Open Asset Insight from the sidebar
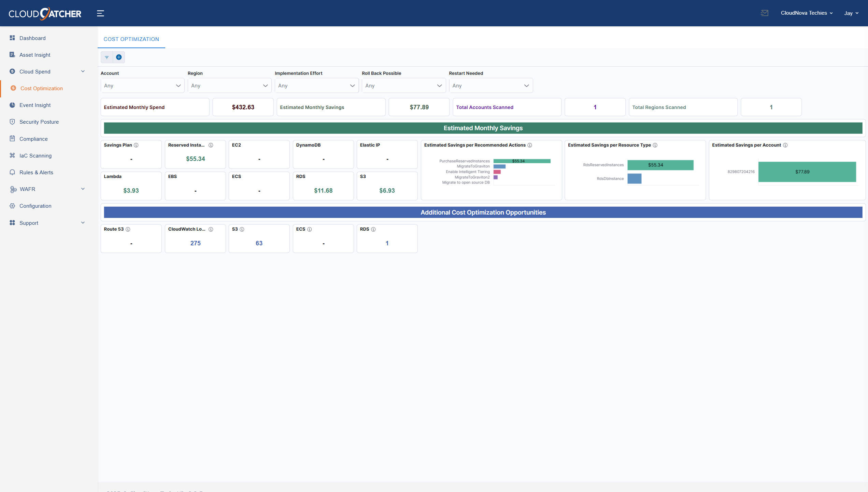 coord(35,55)
